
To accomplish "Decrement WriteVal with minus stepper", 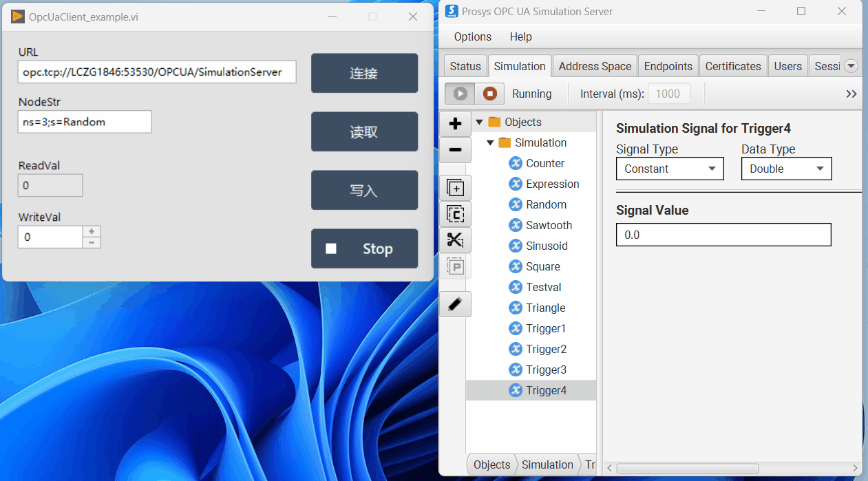I will (92, 242).
